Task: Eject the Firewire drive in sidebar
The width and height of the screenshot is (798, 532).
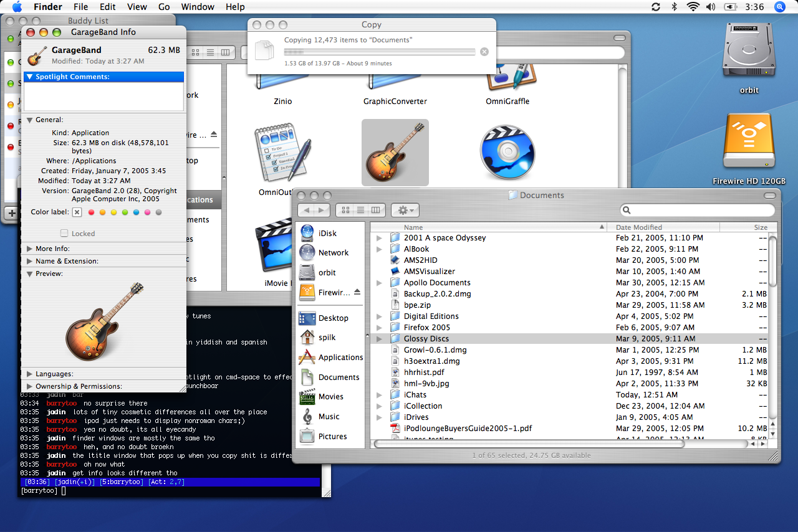Action: [x=357, y=292]
